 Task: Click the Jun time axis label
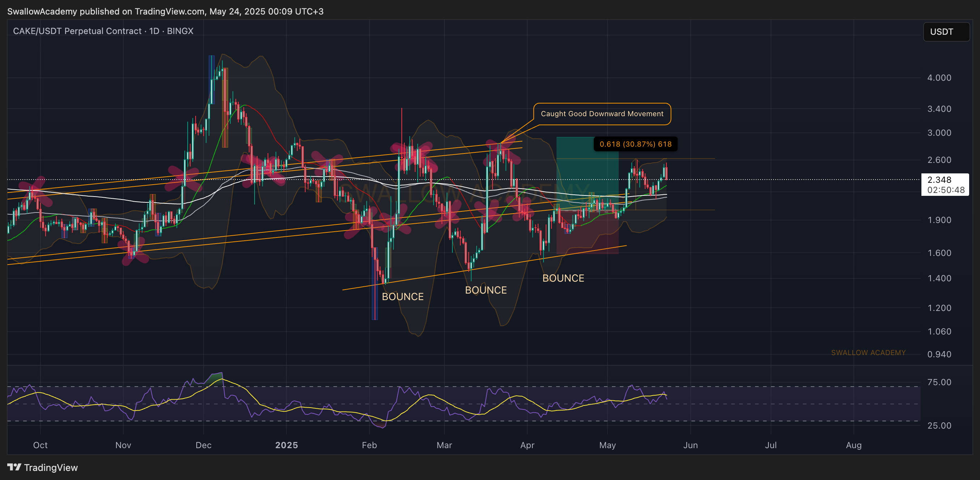[x=690, y=445]
